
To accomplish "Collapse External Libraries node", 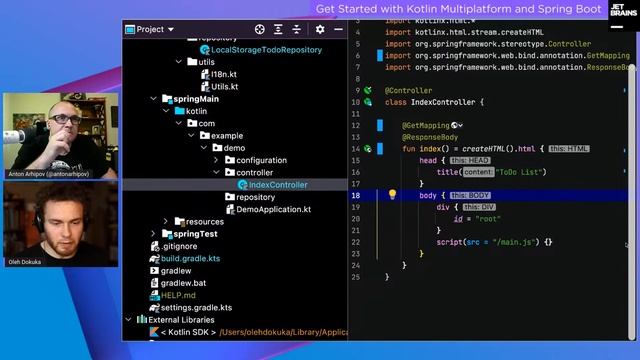I will point(128,320).
